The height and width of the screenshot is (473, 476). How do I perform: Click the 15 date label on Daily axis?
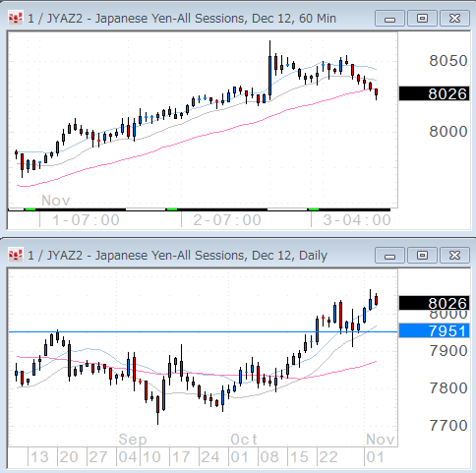point(299,457)
